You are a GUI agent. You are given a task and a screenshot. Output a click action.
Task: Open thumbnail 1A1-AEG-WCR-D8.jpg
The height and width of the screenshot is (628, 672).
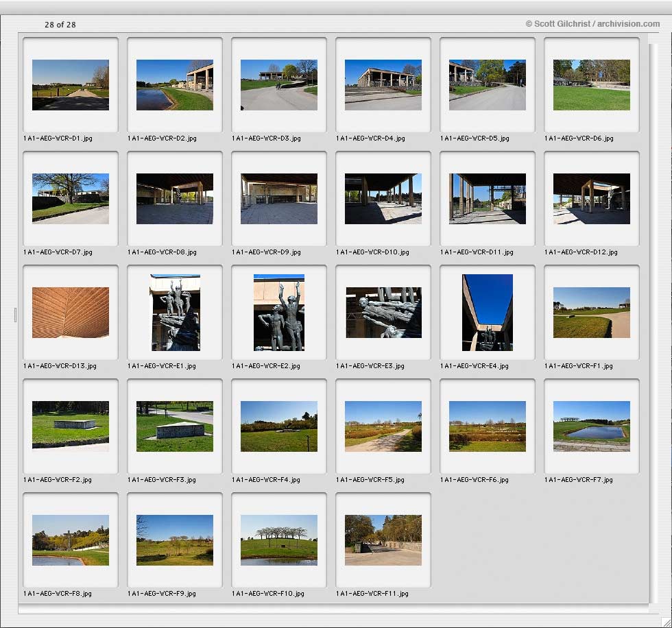(x=174, y=199)
